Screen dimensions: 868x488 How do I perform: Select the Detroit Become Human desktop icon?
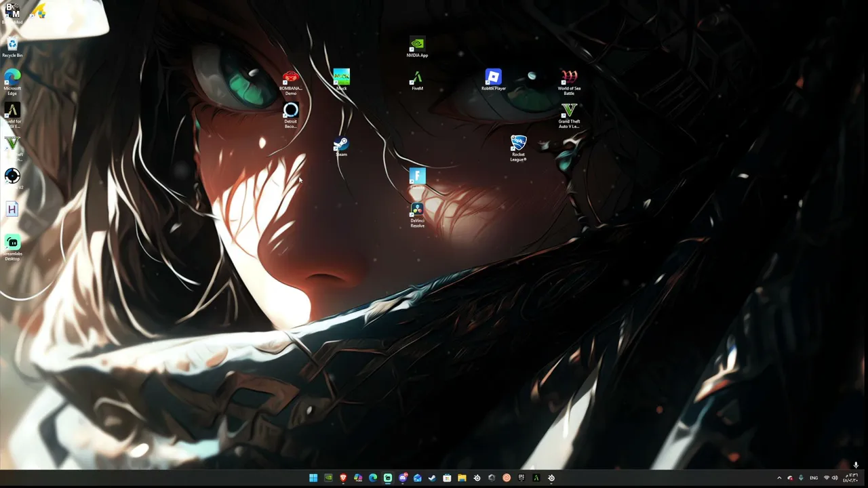pos(290,115)
